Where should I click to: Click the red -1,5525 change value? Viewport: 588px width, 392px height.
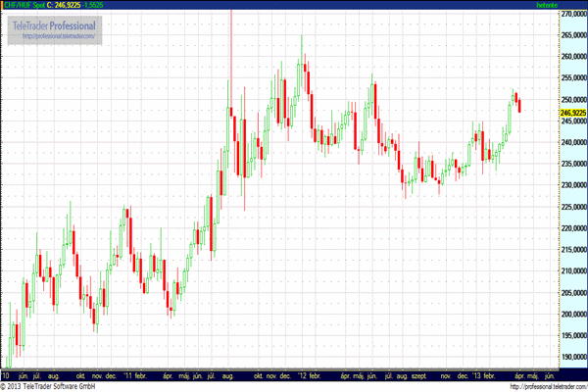[x=117, y=5]
